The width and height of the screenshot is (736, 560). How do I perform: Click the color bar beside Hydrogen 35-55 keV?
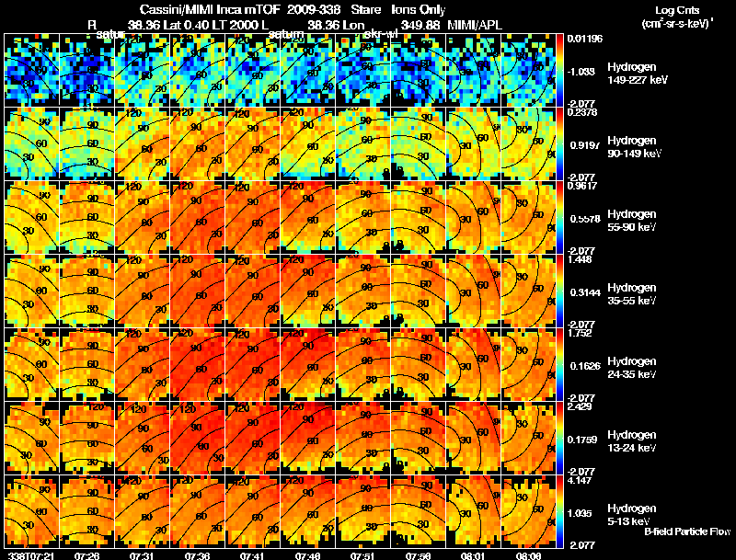pyautogui.click(x=559, y=291)
